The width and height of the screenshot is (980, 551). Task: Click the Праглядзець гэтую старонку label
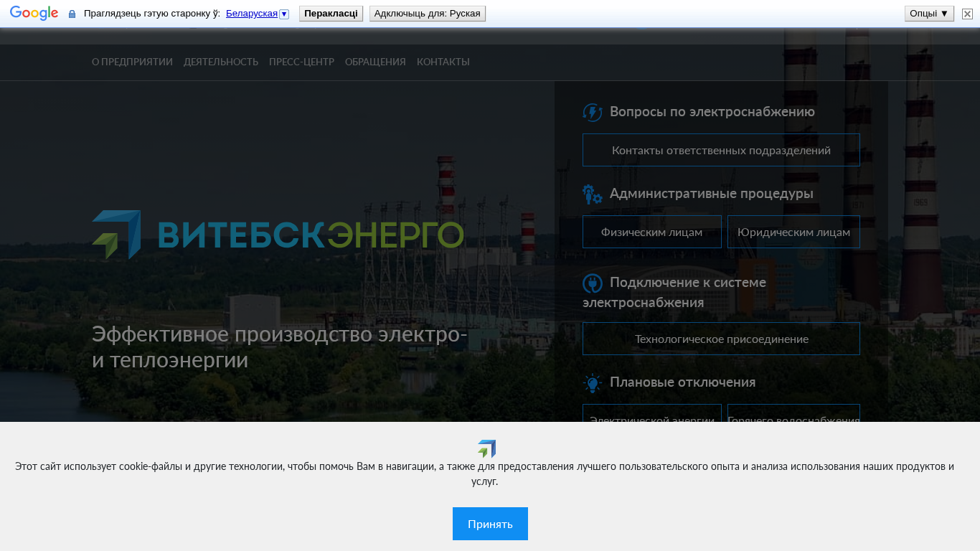152,14
